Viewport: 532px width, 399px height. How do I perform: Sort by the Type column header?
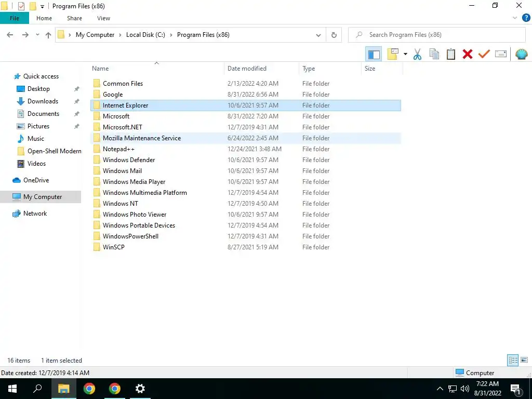(x=309, y=69)
